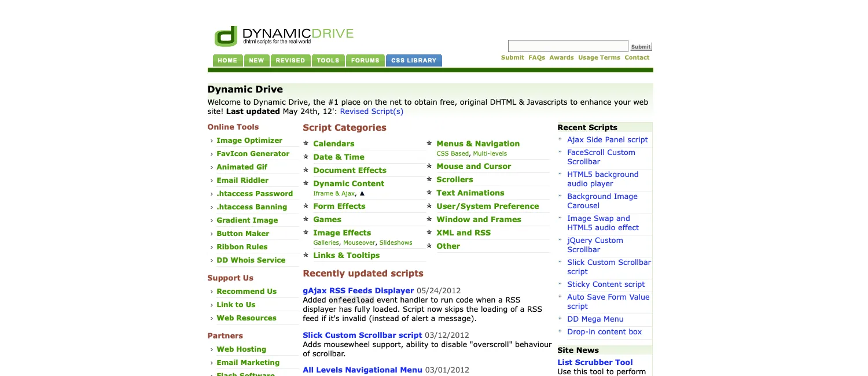The width and height of the screenshot is (868, 376).
Task: Switch to the REVISED tab
Action: point(290,60)
